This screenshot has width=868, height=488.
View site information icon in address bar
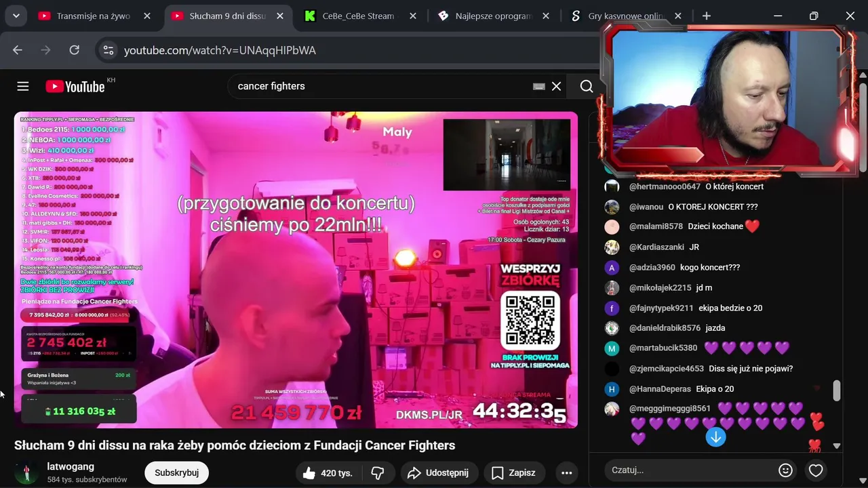[108, 50]
